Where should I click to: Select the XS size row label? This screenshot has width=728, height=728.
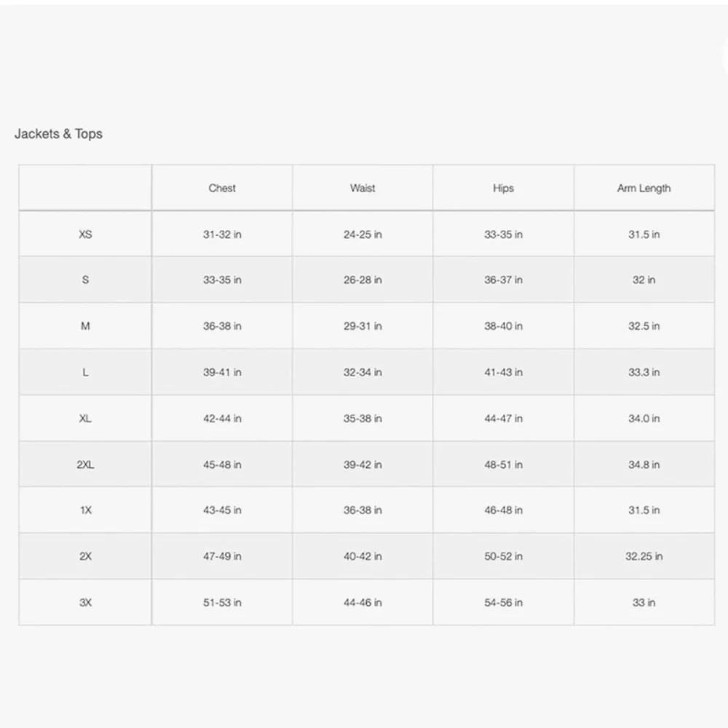85,234
